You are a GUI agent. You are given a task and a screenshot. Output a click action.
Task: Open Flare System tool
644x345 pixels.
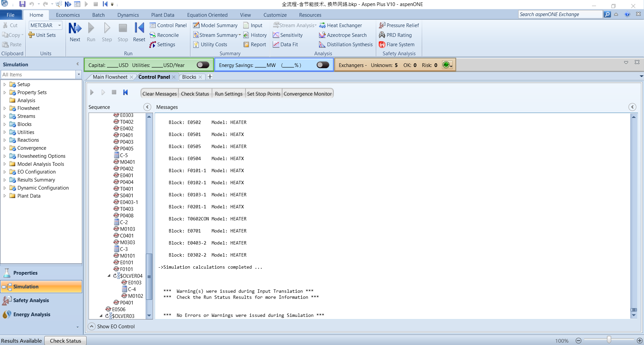[x=396, y=45]
